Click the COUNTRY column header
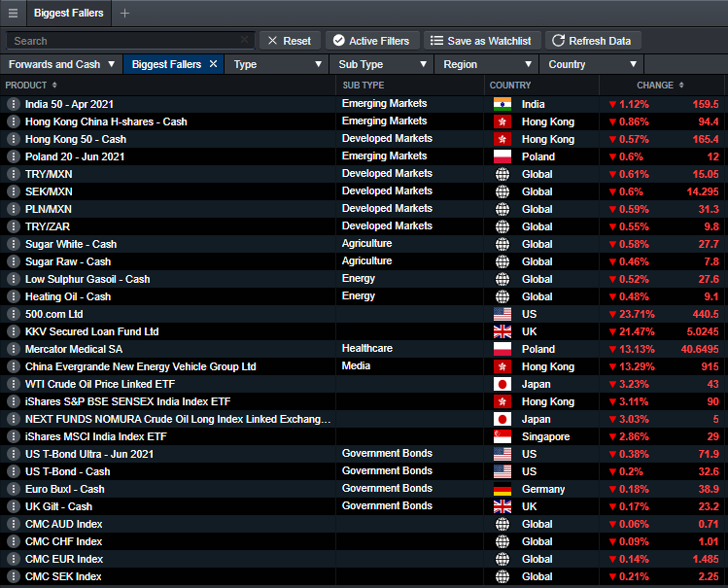Image resolution: width=728 pixels, height=588 pixels. tap(509, 86)
